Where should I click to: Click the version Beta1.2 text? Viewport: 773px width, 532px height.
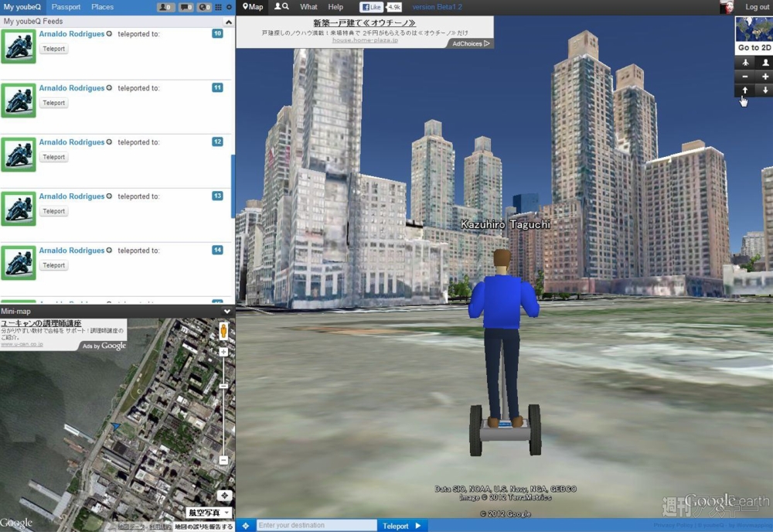pos(438,7)
